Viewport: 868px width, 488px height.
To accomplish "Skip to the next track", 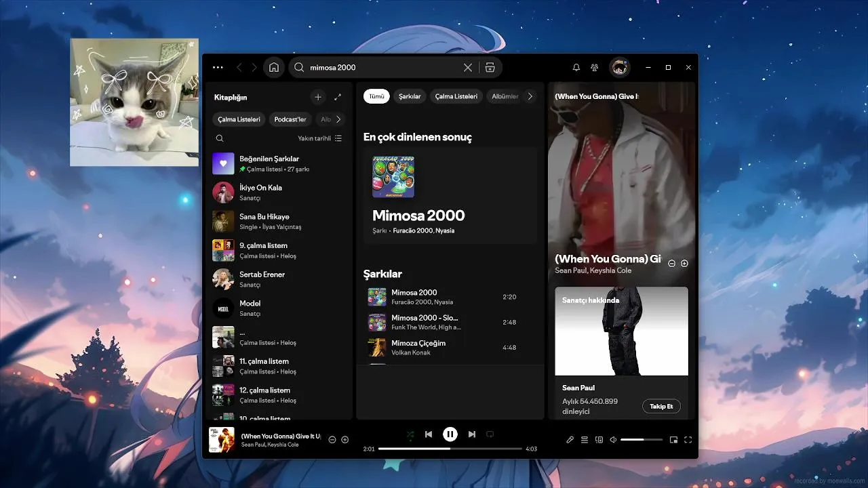I will pyautogui.click(x=472, y=434).
